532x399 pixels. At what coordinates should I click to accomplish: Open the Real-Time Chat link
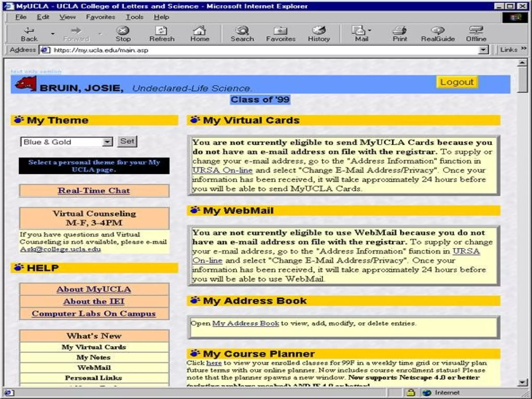tap(94, 191)
